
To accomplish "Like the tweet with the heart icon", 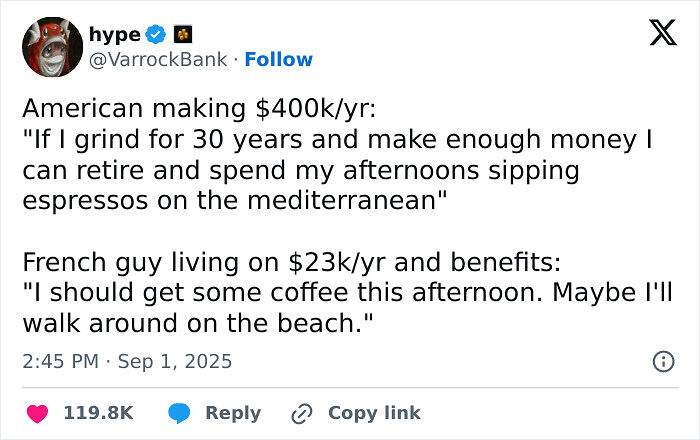I will (x=38, y=413).
